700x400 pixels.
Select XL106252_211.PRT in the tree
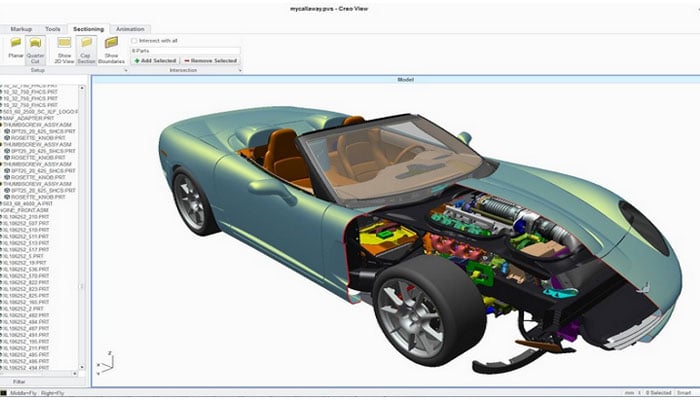pyautogui.click(x=26, y=348)
